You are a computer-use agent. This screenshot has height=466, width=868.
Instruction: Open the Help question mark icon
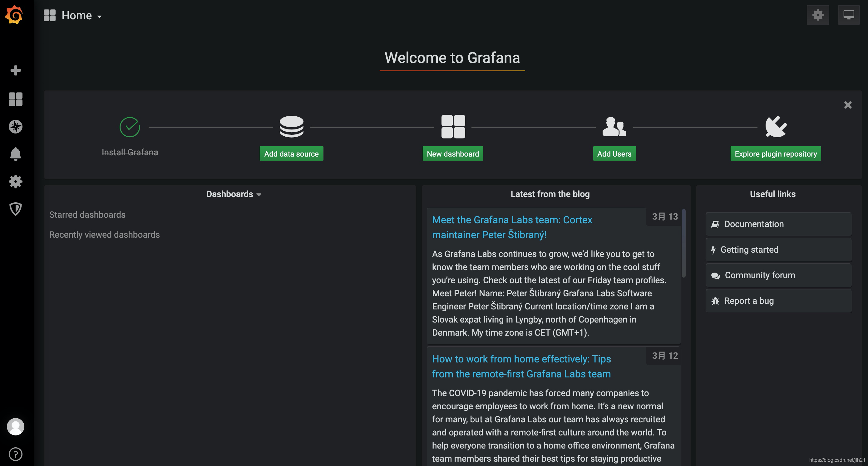[15, 454]
